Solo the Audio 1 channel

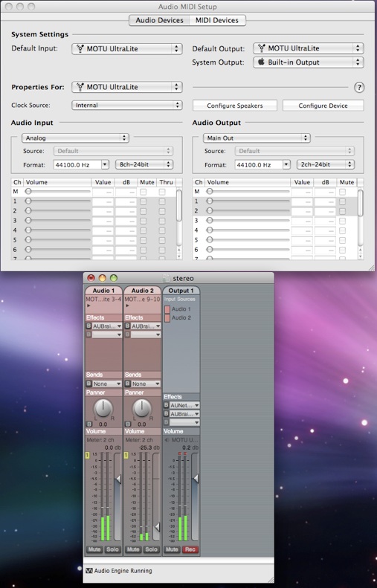pos(112,549)
